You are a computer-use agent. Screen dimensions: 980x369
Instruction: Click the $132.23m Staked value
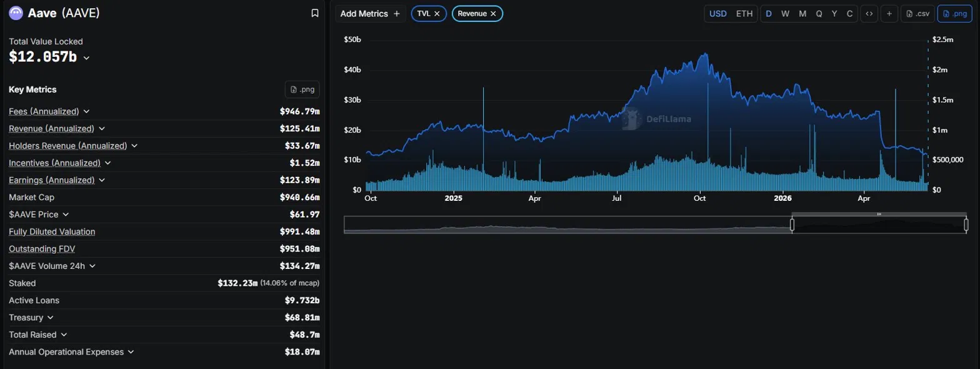coord(237,283)
